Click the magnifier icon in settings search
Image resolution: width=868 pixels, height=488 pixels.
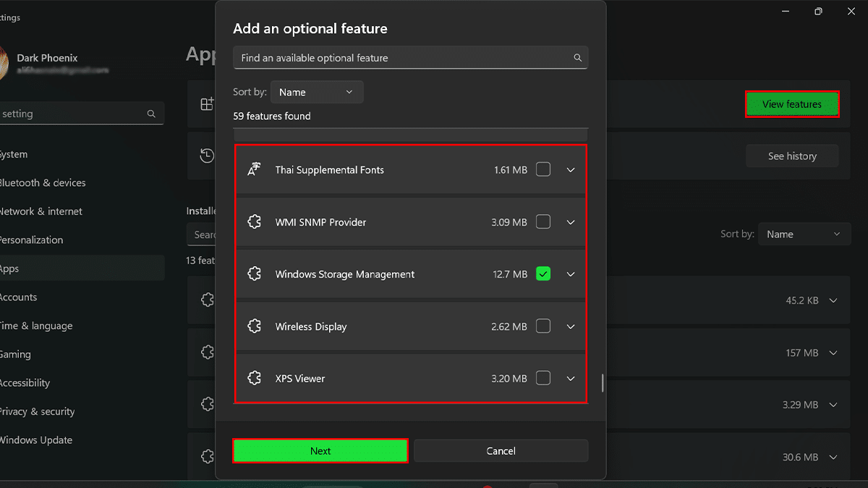click(151, 114)
